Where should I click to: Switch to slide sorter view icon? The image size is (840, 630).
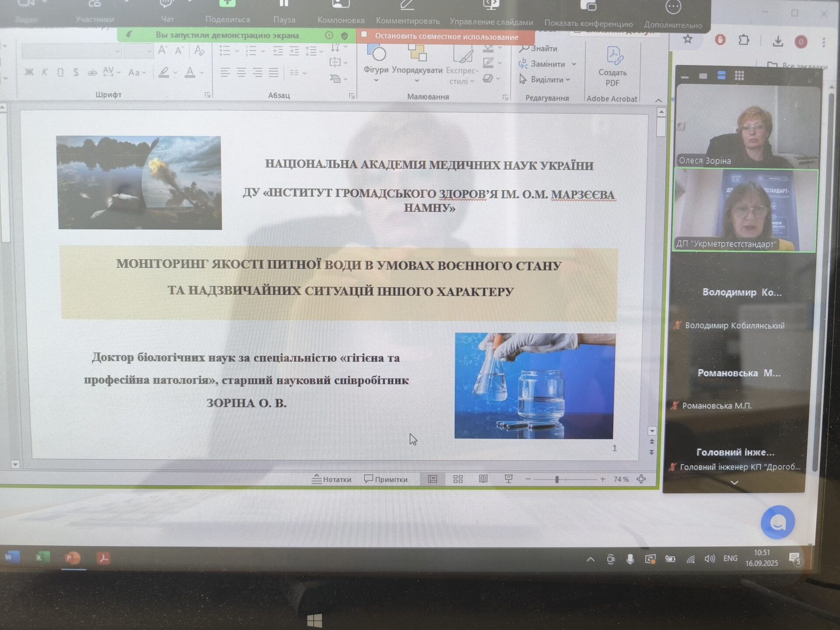pos(458,479)
